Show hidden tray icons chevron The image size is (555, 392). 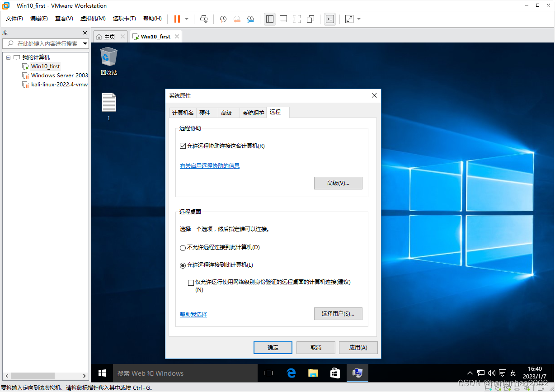tap(470, 373)
